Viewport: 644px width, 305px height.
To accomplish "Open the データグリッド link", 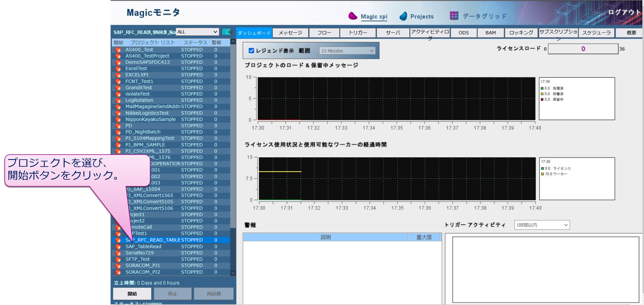I will [x=484, y=16].
